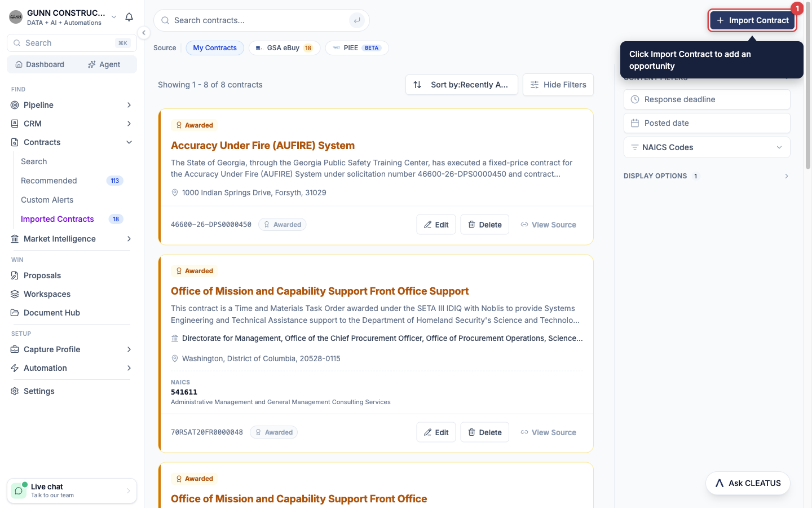Screen dimensions: 812x508
Task: Collapse the Contracts section
Action: pyautogui.click(x=72, y=142)
